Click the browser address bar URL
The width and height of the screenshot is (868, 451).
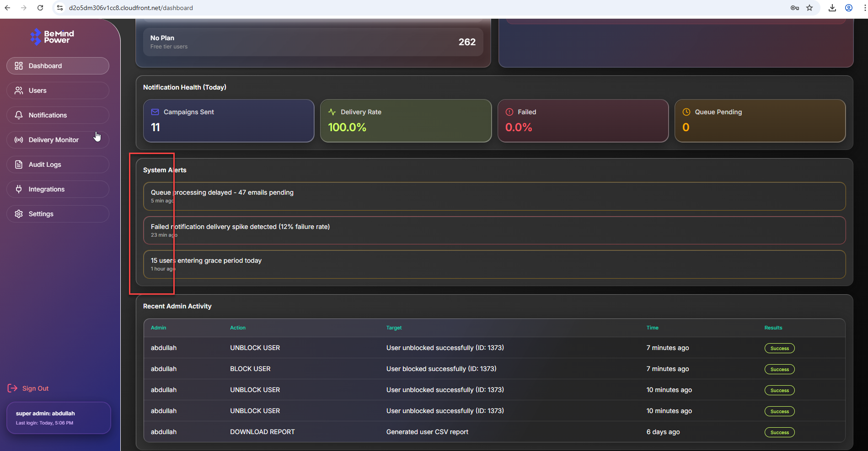click(x=131, y=8)
